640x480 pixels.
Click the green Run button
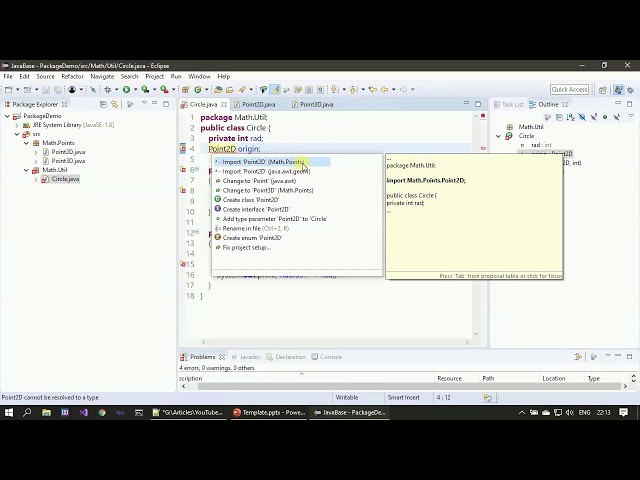tap(127, 89)
